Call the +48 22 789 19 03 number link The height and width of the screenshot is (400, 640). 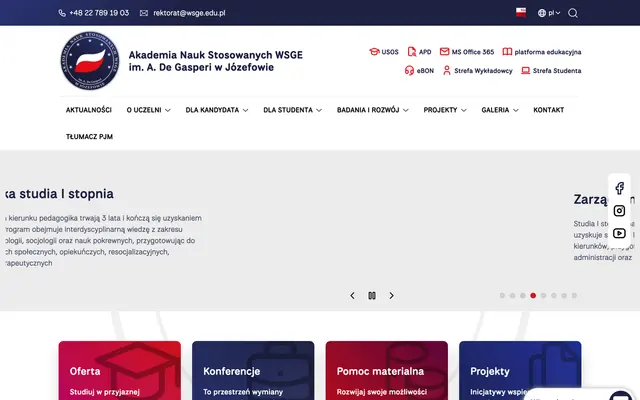pos(99,13)
